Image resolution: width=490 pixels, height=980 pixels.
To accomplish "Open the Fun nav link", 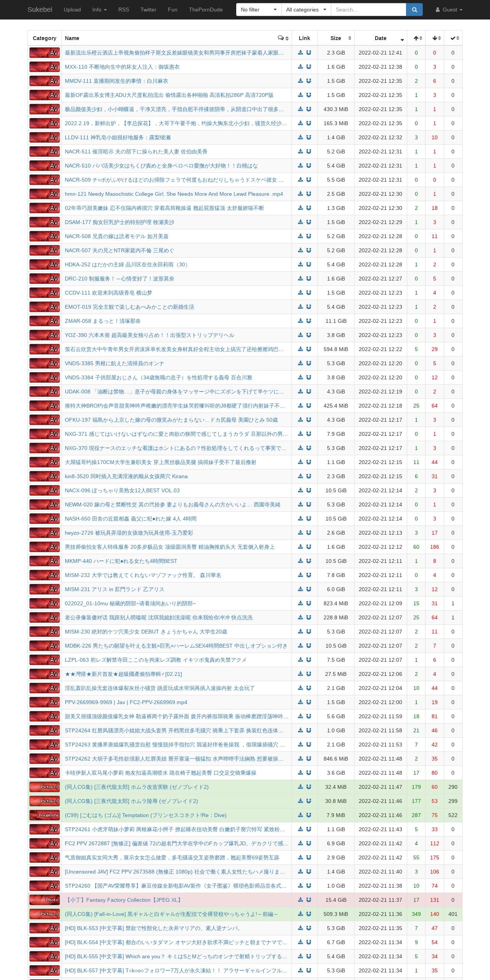I will (172, 10).
